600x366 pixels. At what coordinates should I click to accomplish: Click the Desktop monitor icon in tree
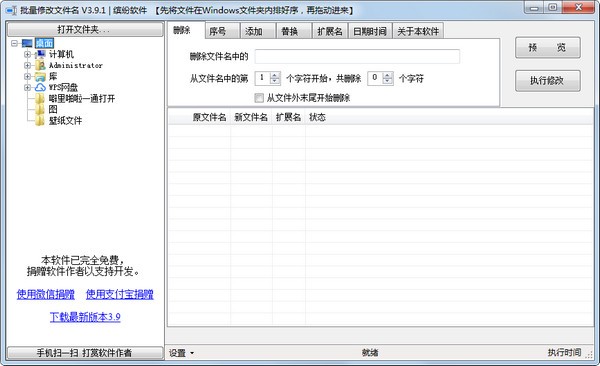tap(27, 43)
